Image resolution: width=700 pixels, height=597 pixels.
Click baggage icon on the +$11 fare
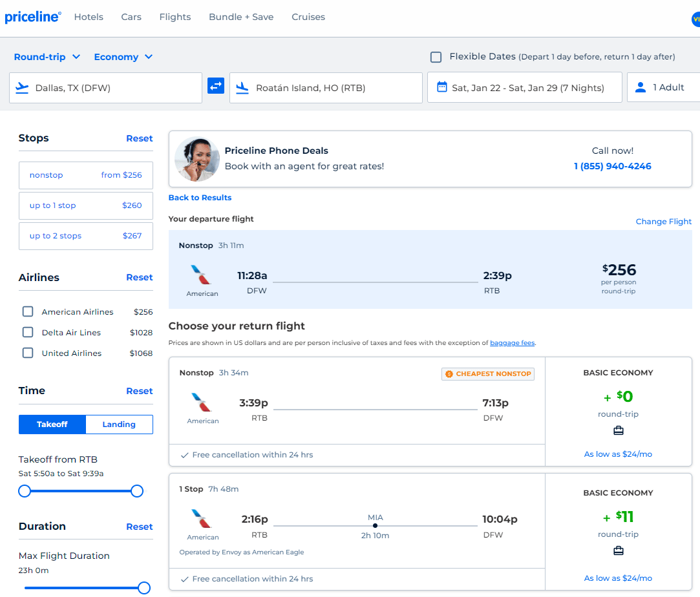(619, 550)
